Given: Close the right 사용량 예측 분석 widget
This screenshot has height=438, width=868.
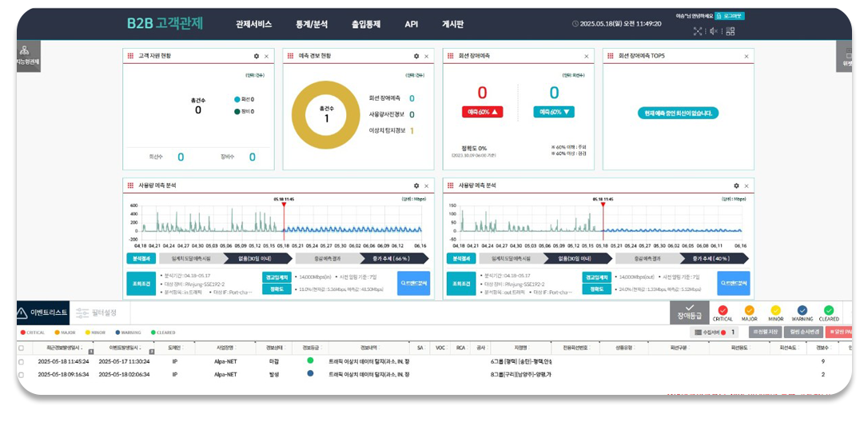Looking at the screenshot, I should point(747,186).
